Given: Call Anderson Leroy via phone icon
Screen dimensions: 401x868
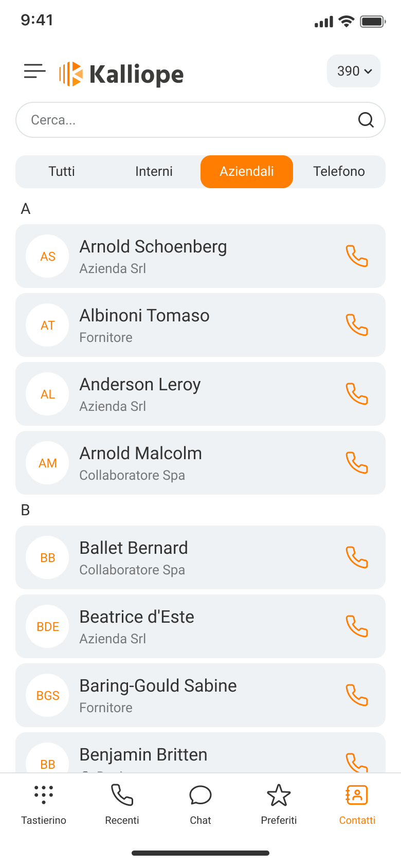Looking at the screenshot, I should (357, 394).
